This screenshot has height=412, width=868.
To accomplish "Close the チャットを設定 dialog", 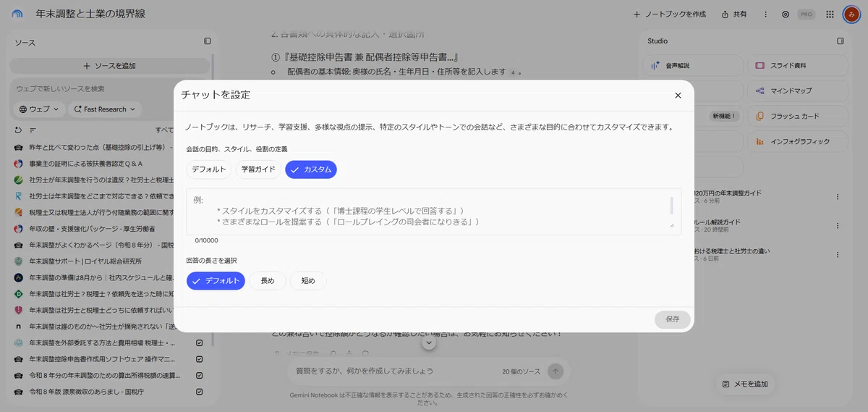I will (x=678, y=95).
